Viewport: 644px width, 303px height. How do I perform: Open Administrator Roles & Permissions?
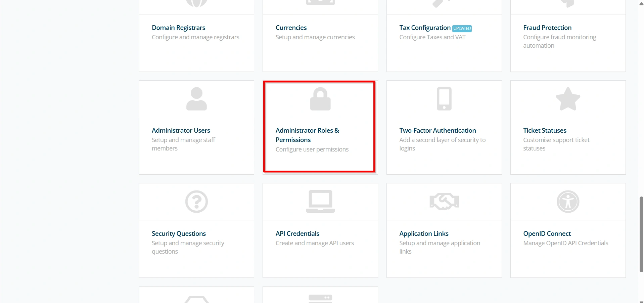[307, 135]
